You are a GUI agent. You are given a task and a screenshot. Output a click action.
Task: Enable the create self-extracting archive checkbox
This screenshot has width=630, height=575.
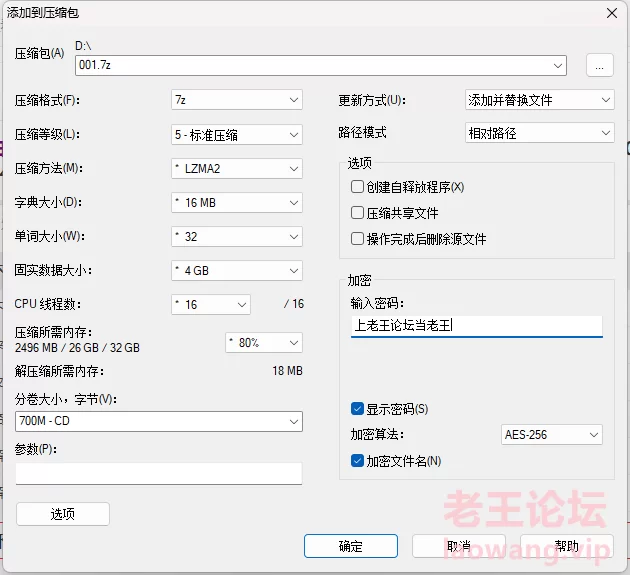coord(357,187)
